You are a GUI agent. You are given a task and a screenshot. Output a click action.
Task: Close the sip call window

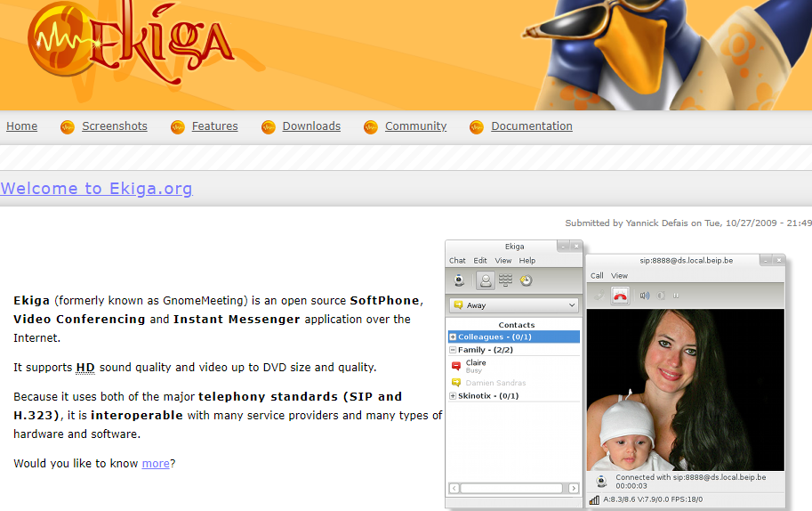(x=778, y=260)
